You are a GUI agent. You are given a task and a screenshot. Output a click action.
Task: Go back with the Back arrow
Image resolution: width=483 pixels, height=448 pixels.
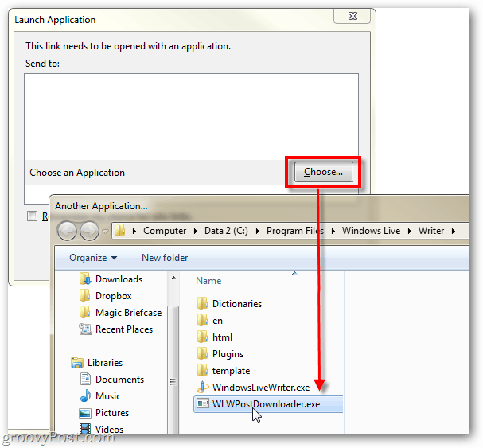coord(67,231)
